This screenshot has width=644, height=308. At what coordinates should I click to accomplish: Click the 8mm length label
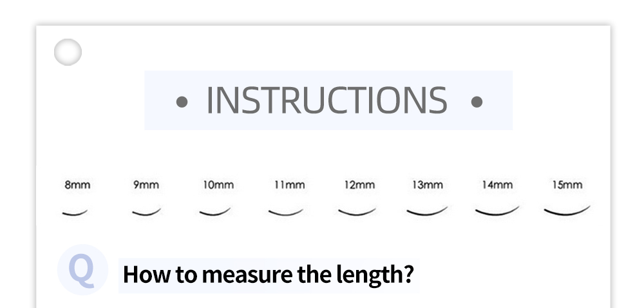77,185
